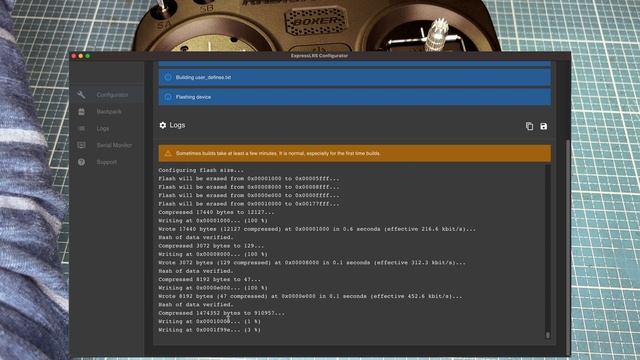This screenshot has width=640, height=360.
Task: Click the 'Wrote 17440 bytes' log line
Action: 317,229
